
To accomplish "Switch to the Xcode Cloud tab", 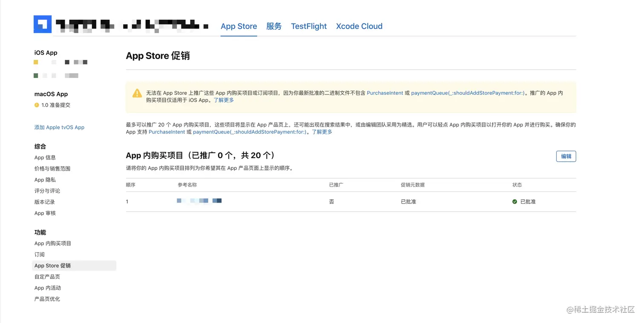I will click(x=359, y=26).
